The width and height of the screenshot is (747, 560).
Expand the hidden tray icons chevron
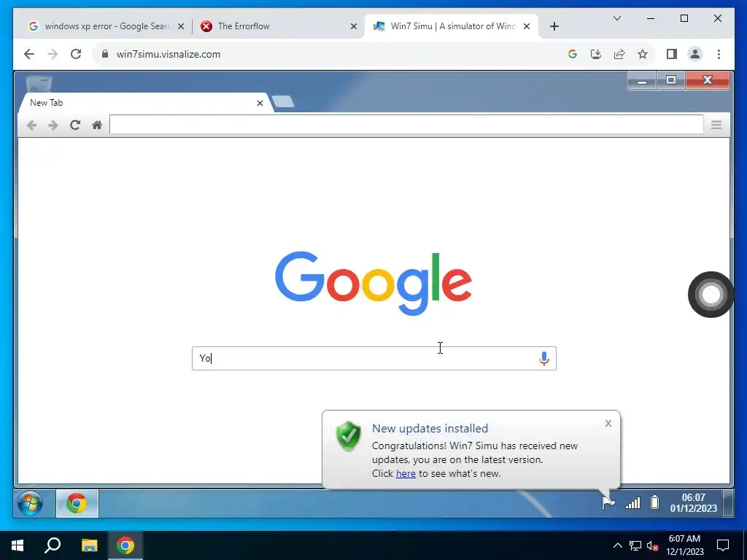617,545
